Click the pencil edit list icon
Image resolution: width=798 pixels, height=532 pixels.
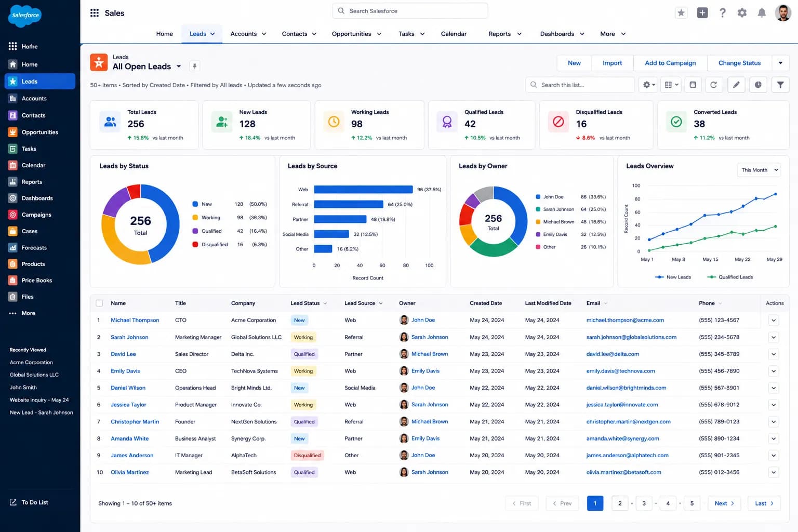(736, 85)
